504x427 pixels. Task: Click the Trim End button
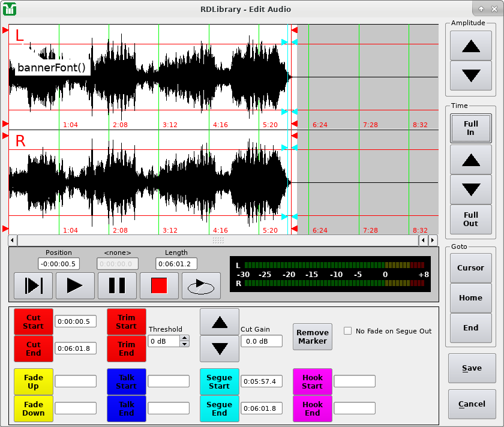click(x=126, y=348)
